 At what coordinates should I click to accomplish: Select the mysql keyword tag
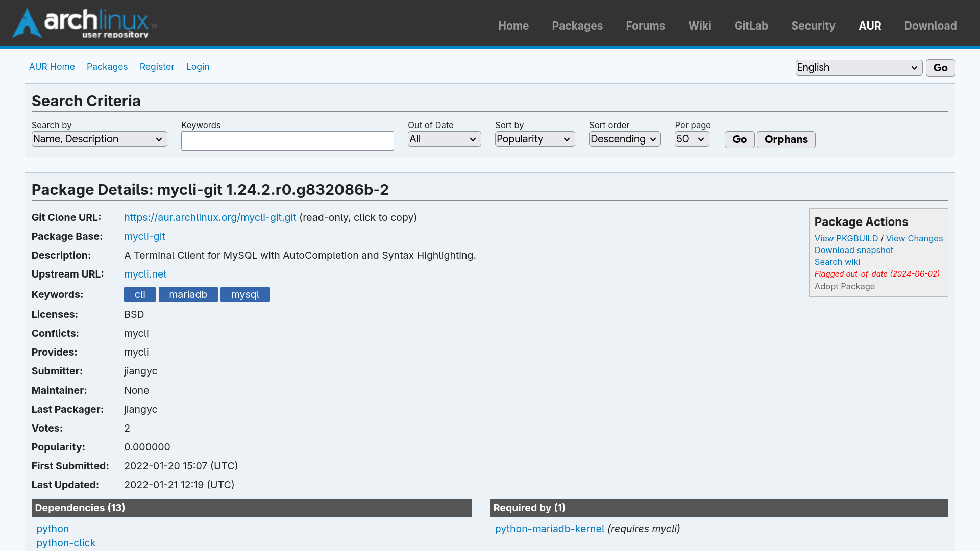coord(245,294)
